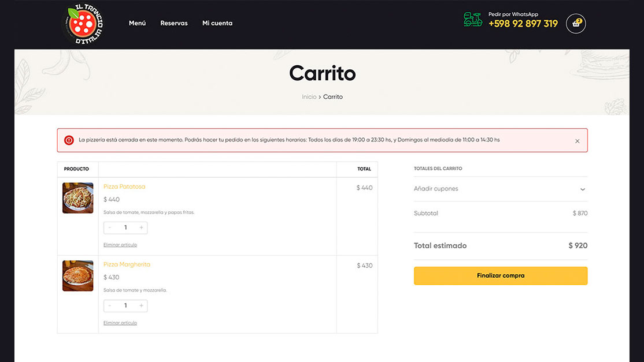Click the red alert warning icon
The image size is (644, 362).
click(x=69, y=140)
